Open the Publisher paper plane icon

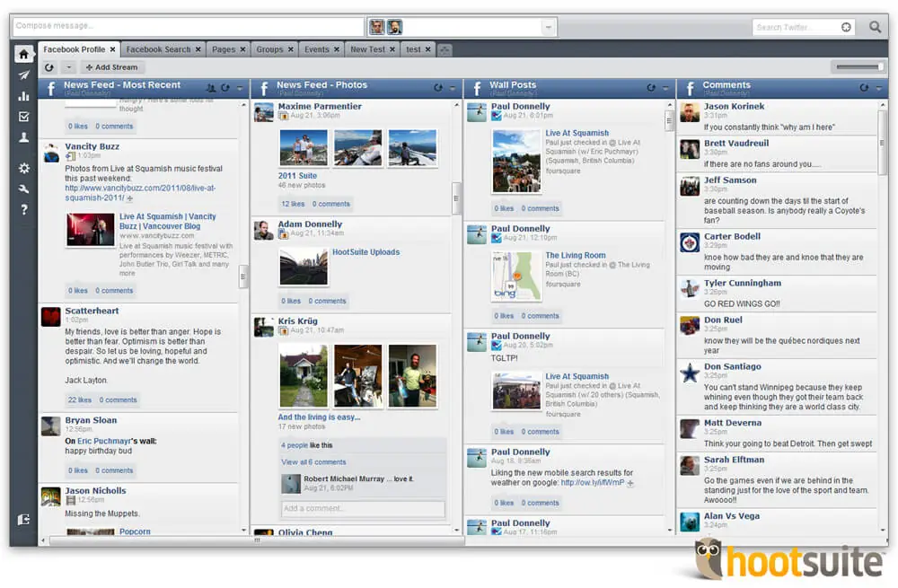coord(23,75)
